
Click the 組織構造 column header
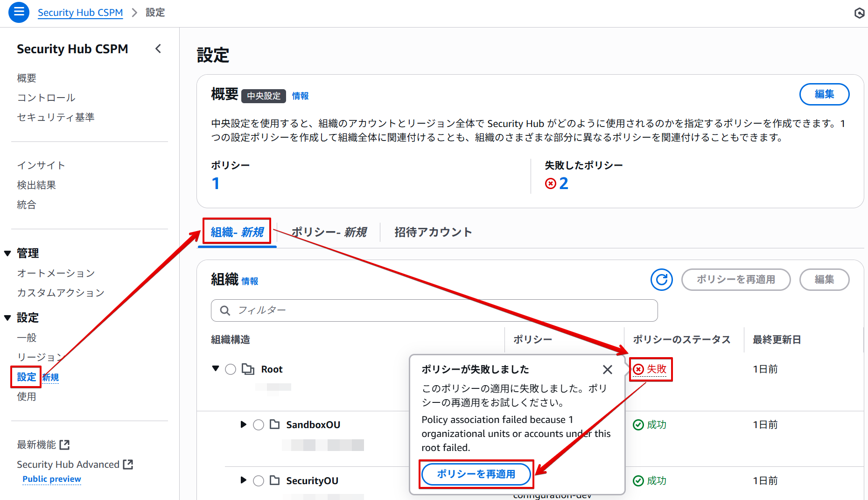231,339
